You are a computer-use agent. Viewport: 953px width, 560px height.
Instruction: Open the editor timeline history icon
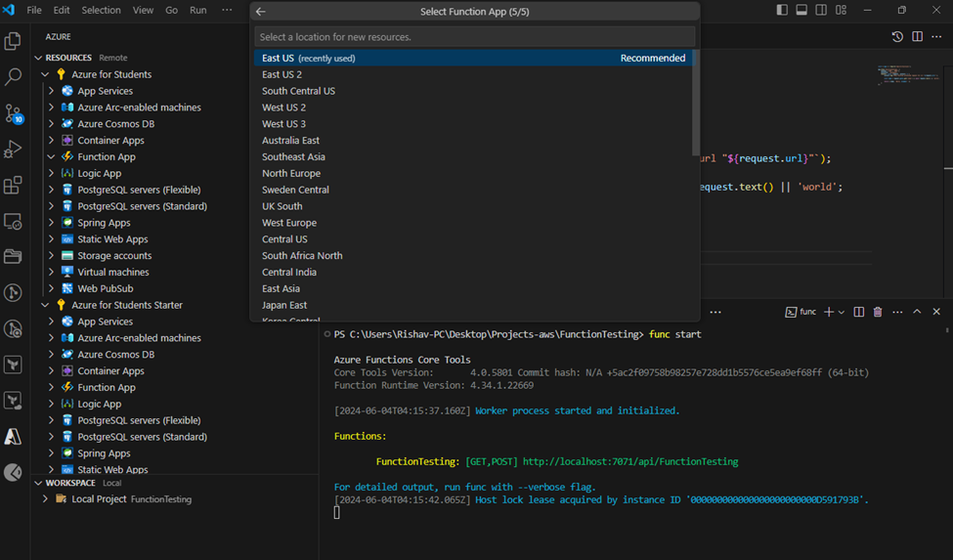tap(897, 36)
